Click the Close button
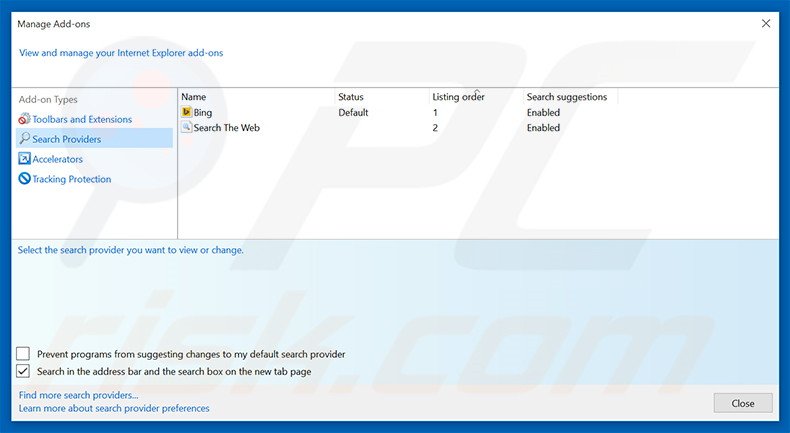 pos(743,403)
